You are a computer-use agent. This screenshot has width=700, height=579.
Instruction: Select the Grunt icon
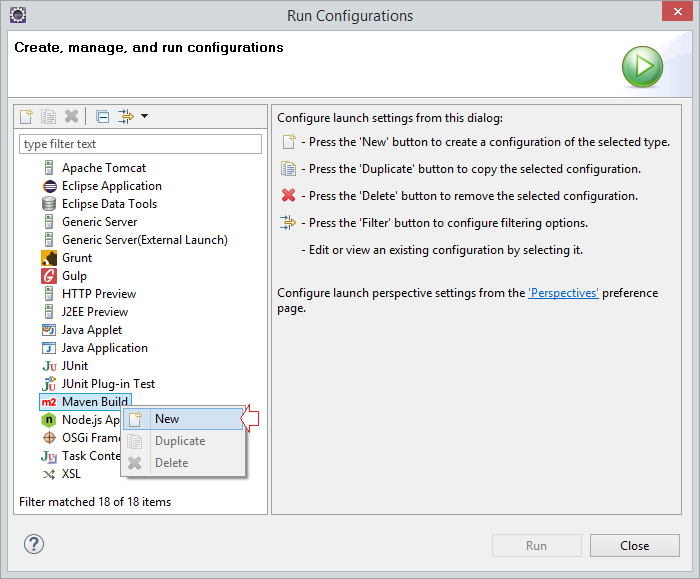(49, 258)
